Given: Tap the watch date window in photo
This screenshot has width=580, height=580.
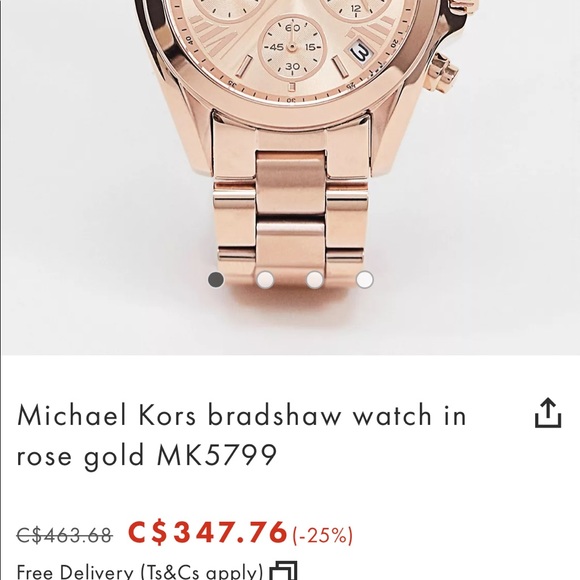Looking at the screenshot, I should (x=361, y=52).
